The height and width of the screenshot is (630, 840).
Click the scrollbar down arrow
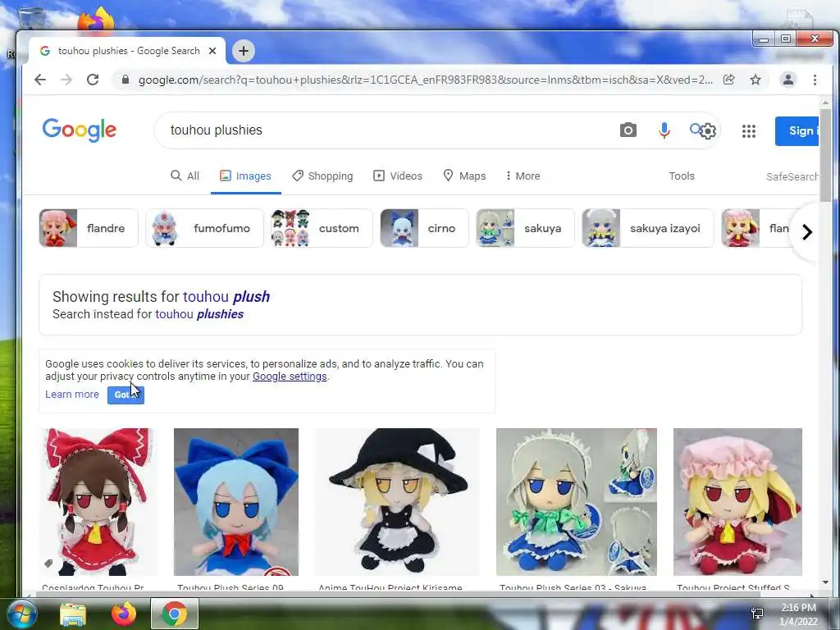click(825, 582)
